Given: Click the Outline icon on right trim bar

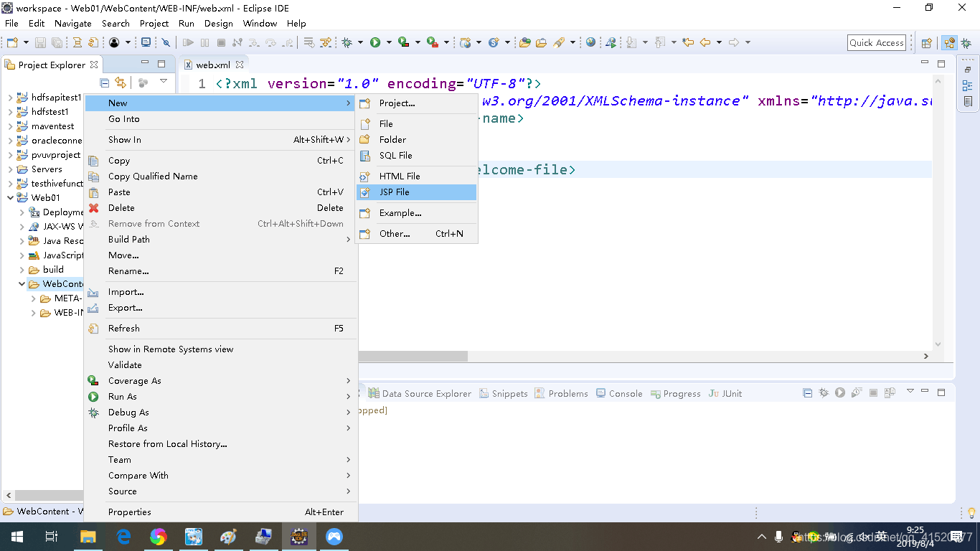Looking at the screenshot, I should pyautogui.click(x=967, y=86).
